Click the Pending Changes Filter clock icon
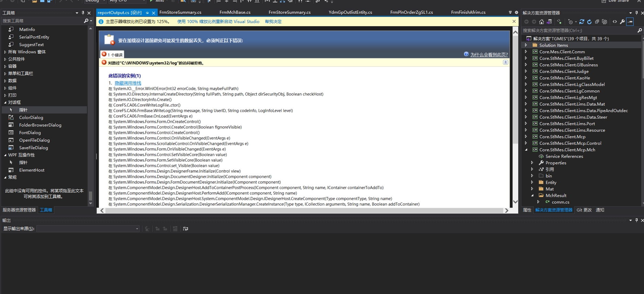Image resolution: width=644 pixels, height=294 pixels. pyautogui.click(x=570, y=22)
